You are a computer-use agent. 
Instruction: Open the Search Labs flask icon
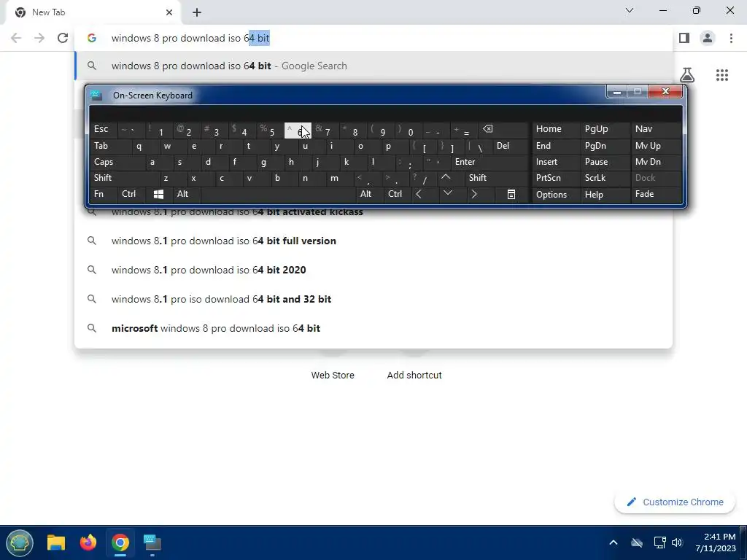click(687, 75)
